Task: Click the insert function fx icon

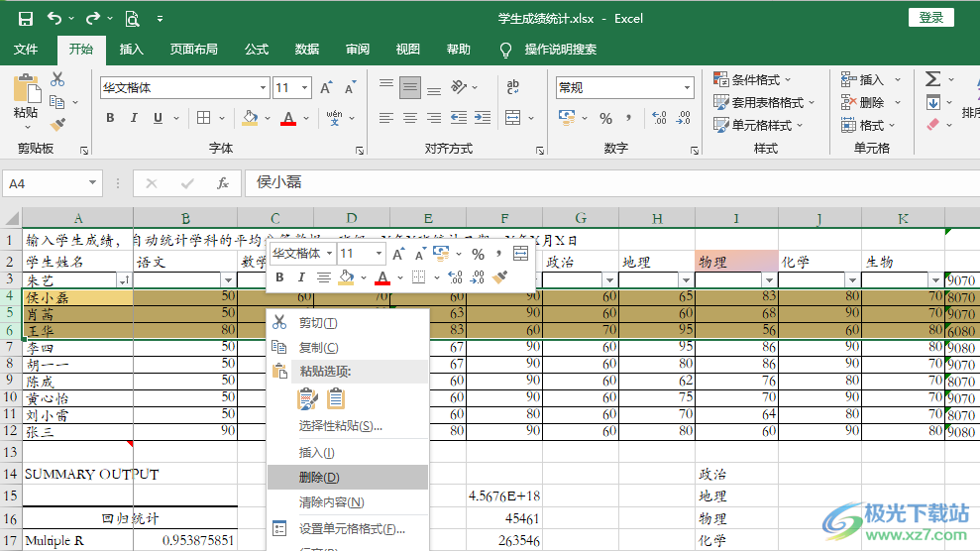Action: point(223,183)
